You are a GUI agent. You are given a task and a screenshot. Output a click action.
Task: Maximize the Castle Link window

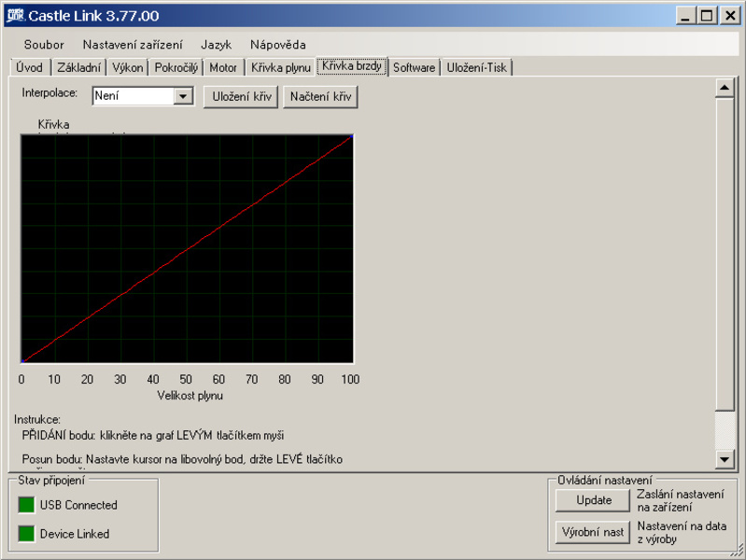pos(707,16)
